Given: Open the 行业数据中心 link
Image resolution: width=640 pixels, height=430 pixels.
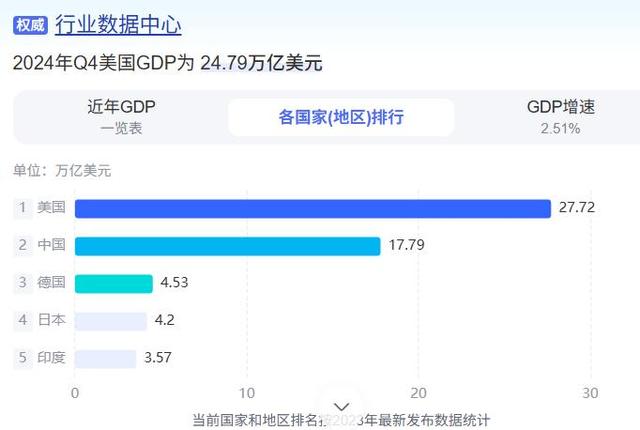Looking at the screenshot, I should pos(118,25).
